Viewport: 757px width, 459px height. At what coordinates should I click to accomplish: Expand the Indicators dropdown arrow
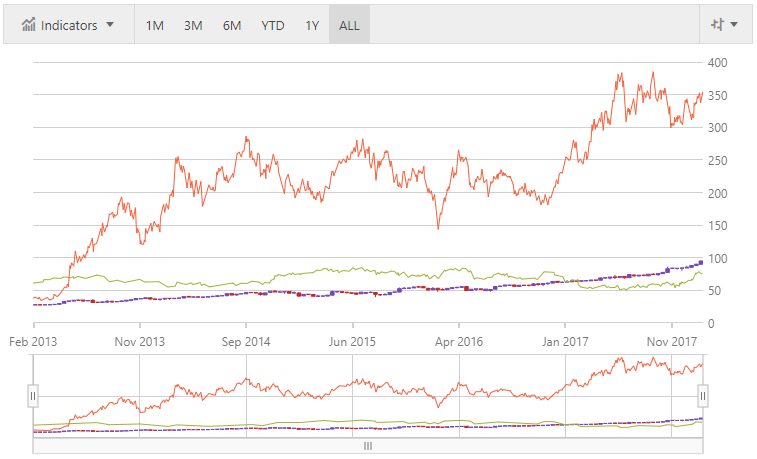(x=110, y=25)
